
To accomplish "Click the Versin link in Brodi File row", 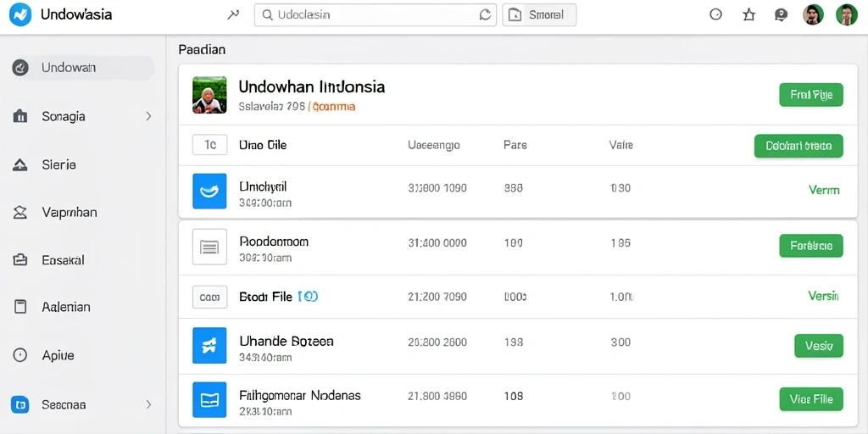I will pyautogui.click(x=823, y=296).
